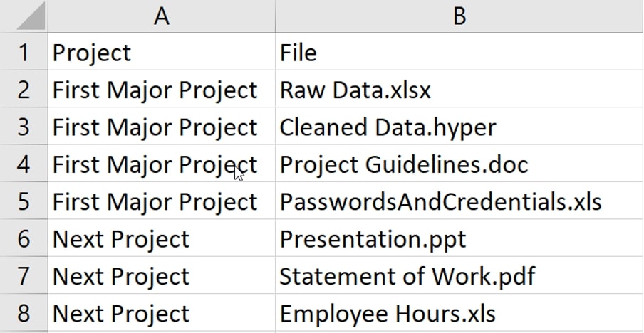644x333 pixels.
Task: Select the Statement of Work.pdf cell
Action: (459, 275)
